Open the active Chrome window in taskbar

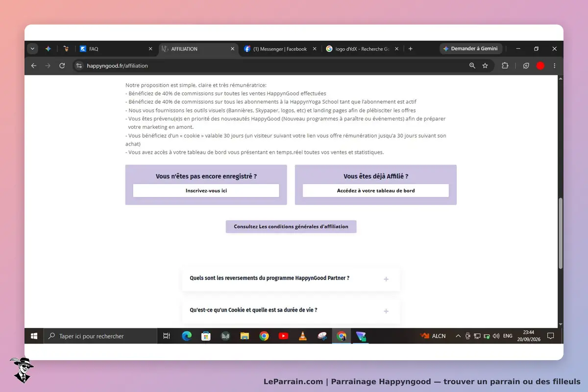click(x=342, y=336)
